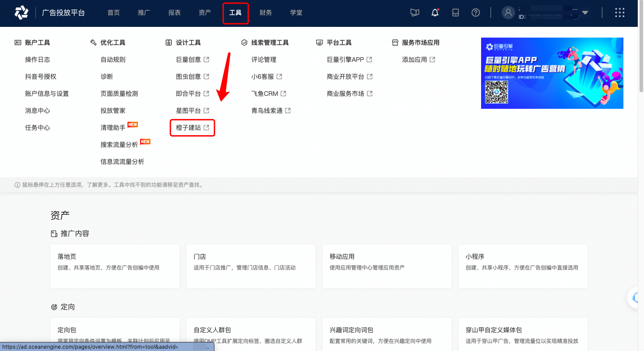The height and width of the screenshot is (351, 644).
Task: Switch to the 财务 menu item
Action: pos(266,13)
